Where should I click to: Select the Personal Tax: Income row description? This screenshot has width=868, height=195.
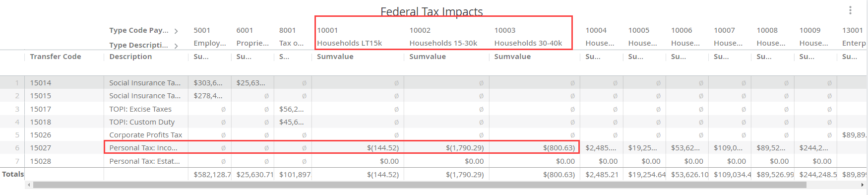pyautogui.click(x=146, y=148)
